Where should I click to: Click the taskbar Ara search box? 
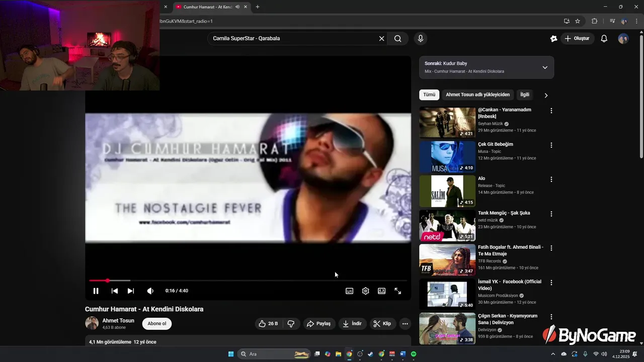coord(274,354)
